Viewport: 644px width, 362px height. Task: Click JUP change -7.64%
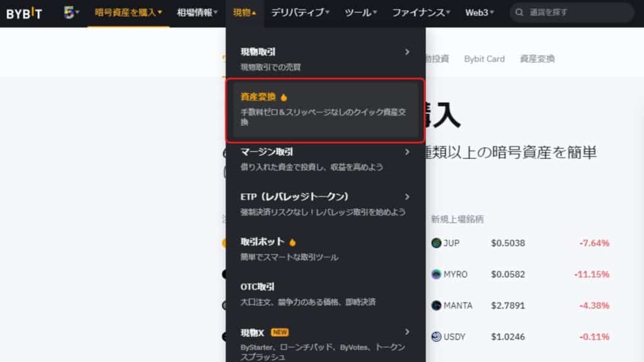(x=594, y=243)
